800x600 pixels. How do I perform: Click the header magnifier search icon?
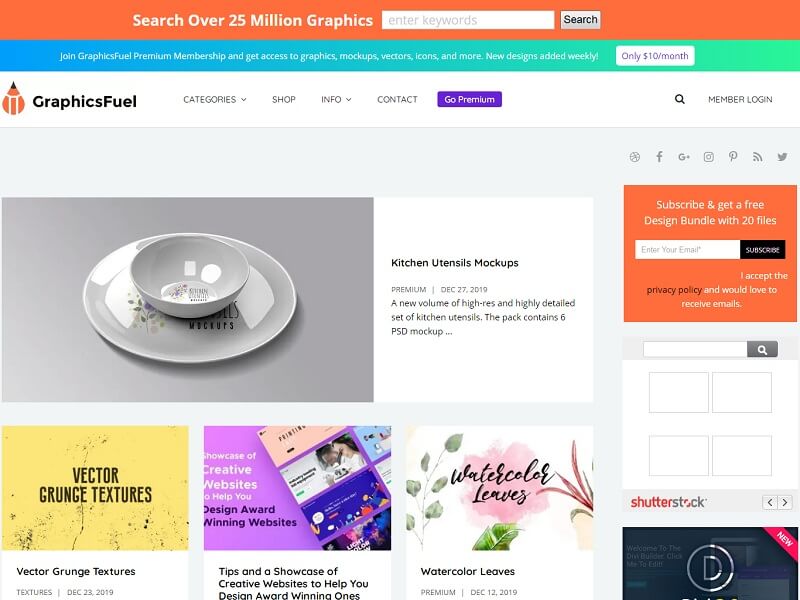[680, 99]
